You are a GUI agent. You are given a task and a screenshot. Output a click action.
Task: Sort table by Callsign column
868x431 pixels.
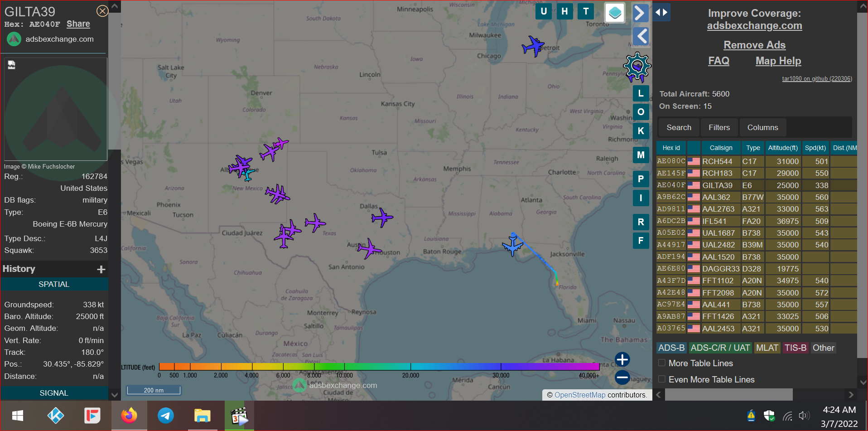[721, 148]
